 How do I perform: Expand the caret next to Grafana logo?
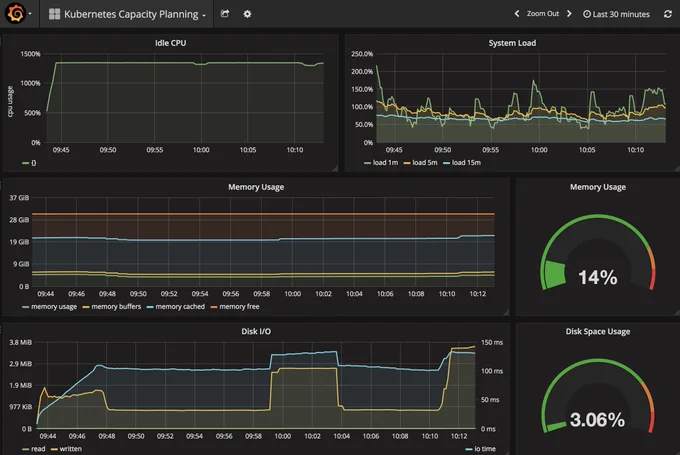30,14
